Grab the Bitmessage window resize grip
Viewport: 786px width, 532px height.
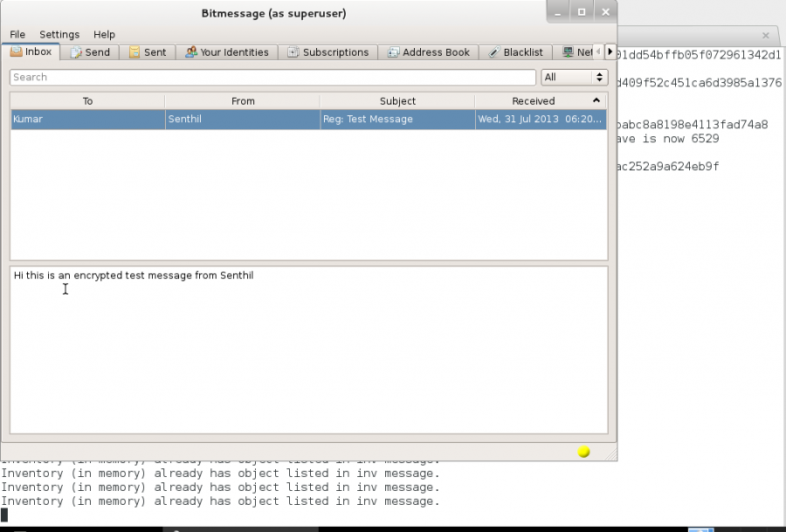coord(610,454)
